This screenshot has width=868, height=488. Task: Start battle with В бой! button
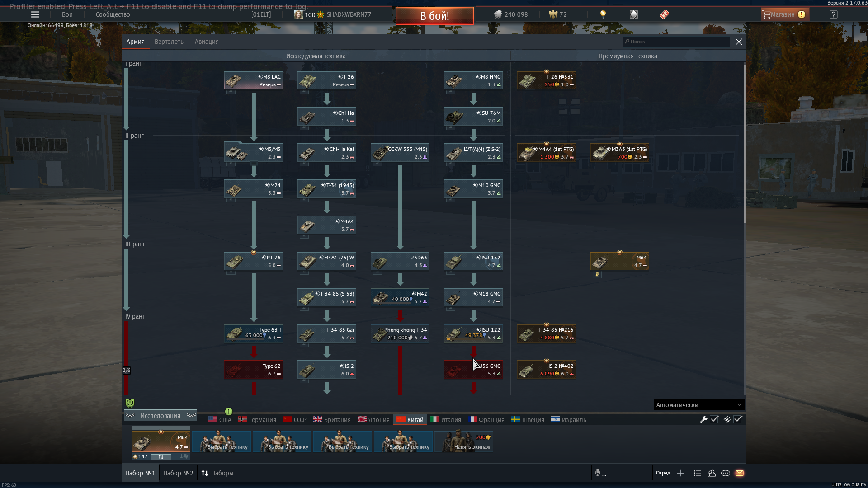pos(434,16)
